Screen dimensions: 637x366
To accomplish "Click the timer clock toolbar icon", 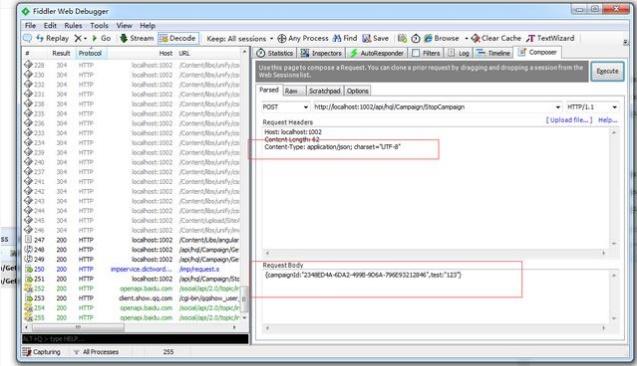I will click(415, 38).
